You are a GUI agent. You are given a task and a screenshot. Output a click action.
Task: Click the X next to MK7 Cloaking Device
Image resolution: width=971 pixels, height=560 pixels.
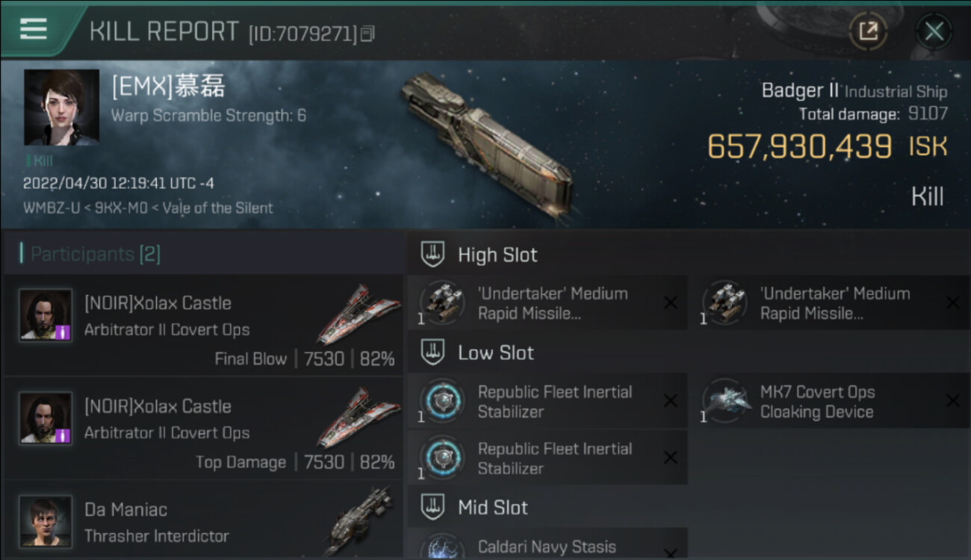[x=952, y=401]
